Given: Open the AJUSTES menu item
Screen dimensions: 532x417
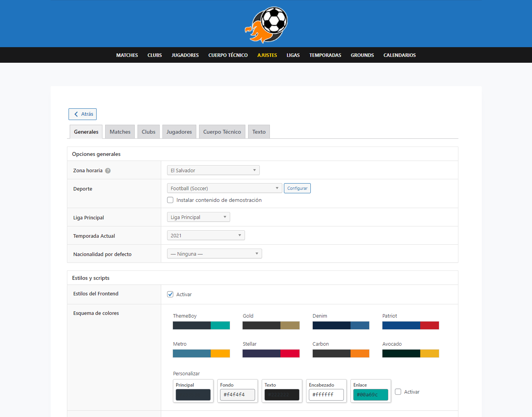Looking at the screenshot, I should pyautogui.click(x=267, y=55).
